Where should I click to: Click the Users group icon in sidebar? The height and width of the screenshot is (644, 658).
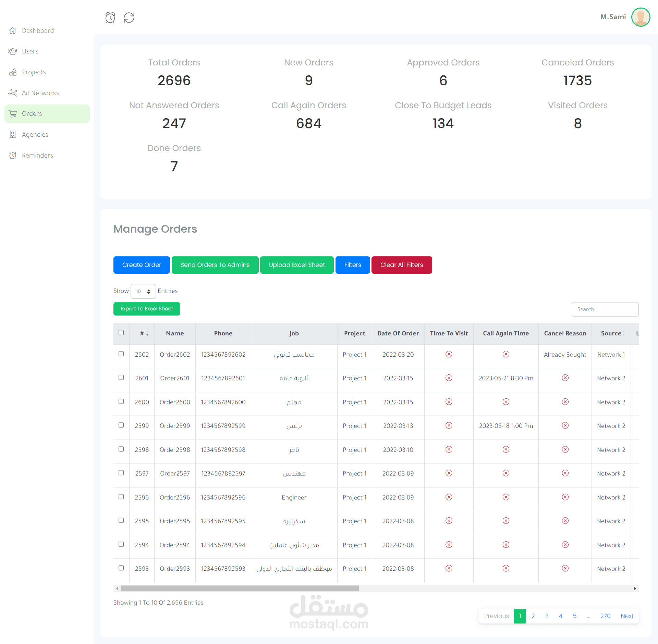click(x=13, y=51)
